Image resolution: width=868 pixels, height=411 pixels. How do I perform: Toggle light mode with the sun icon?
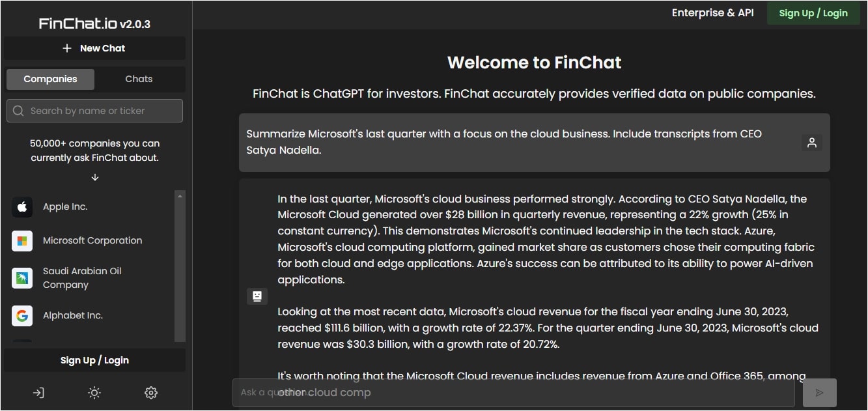click(x=95, y=393)
